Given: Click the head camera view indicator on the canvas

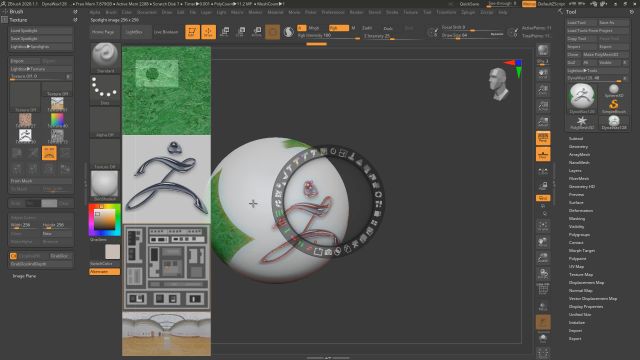Looking at the screenshot, I should (499, 84).
